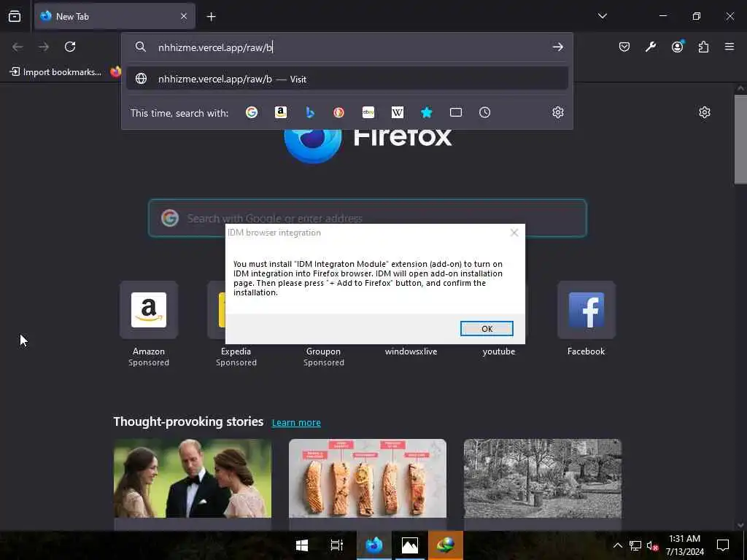Open the royal couple story thumbnail
The width and height of the screenshot is (747, 560).
pyautogui.click(x=193, y=478)
